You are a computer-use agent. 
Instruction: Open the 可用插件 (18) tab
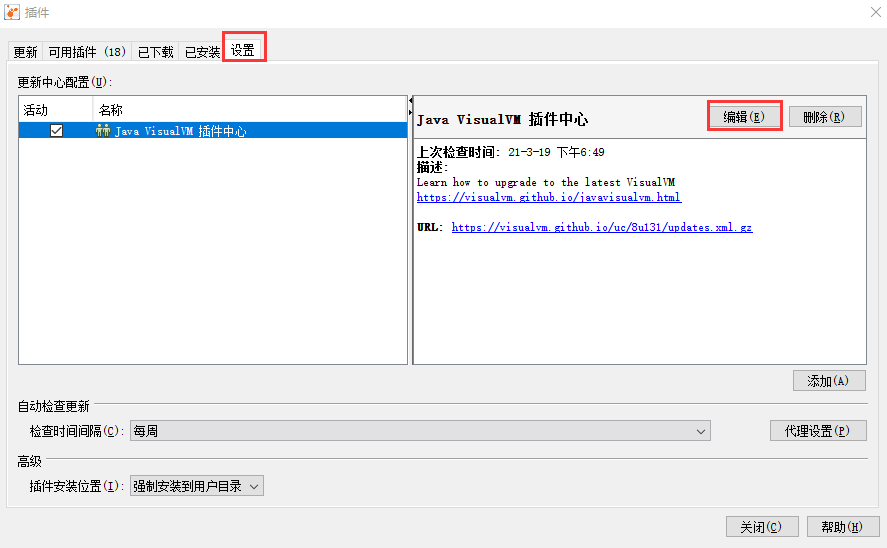tap(87, 52)
